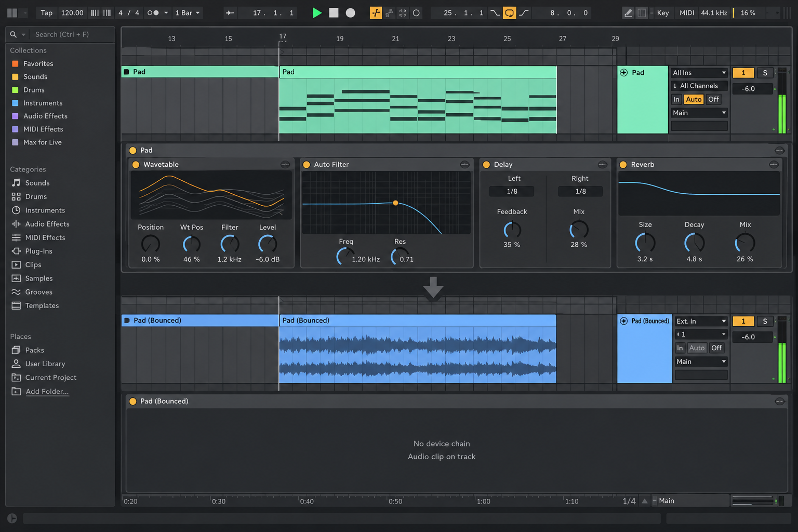This screenshot has width=798, height=532.
Task: Toggle the Loop switch in transport
Action: (510, 13)
